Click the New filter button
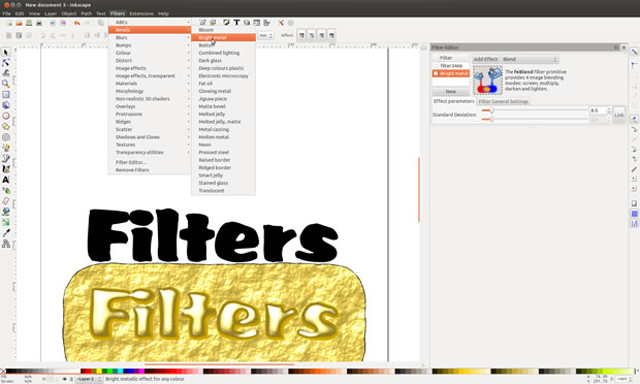The image size is (640, 384). pos(451,91)
